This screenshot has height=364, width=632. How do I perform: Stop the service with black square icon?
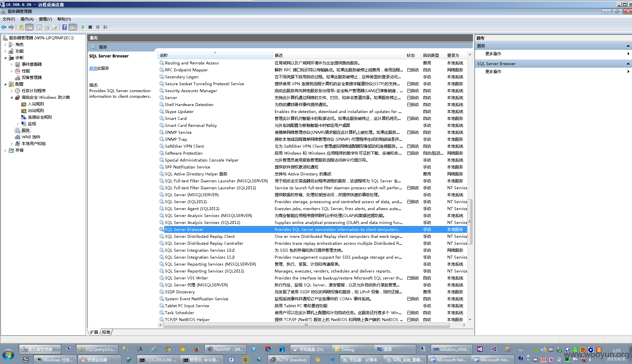(x=90, y=27)
